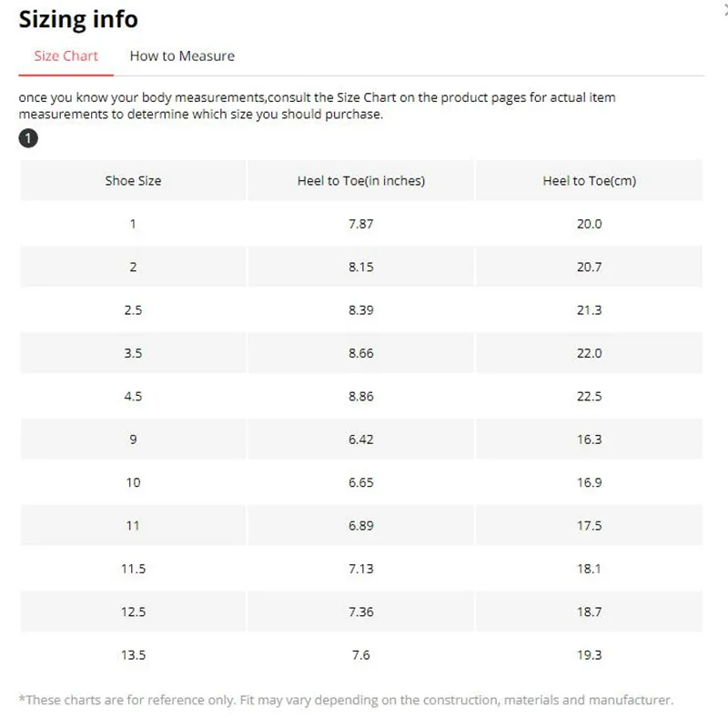728x728 pixels.
Task: Click the 22.0 cm value
Action: [x=589, y=353]
